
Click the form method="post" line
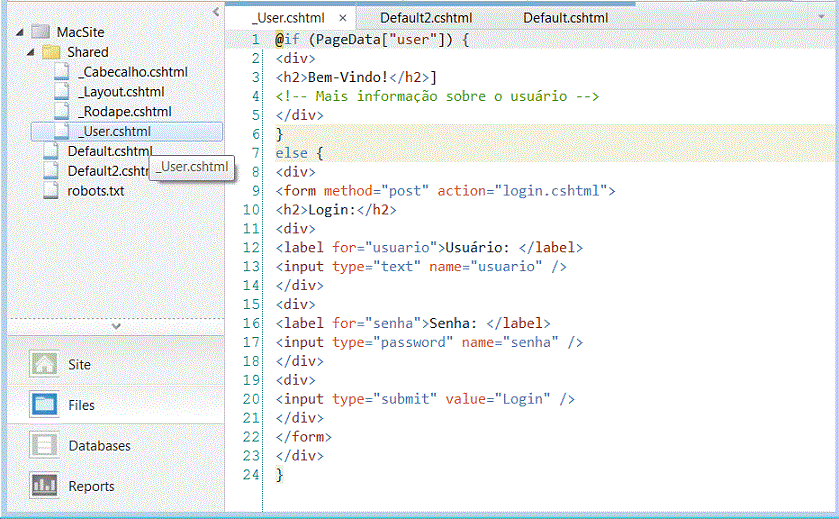pyautogui.click(x=445, y=191)
